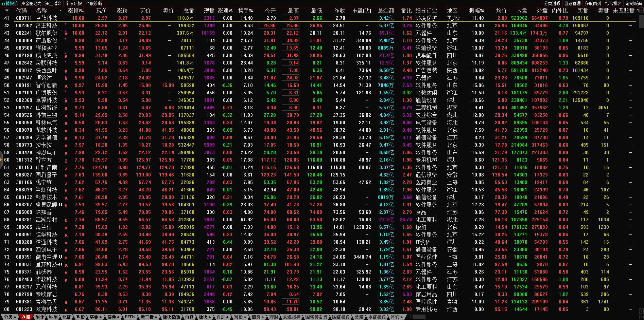Click the R marker icon beside 歌尔股份
Image resolution: width=644 pixels, height=320 pixels.
[66, 34]
